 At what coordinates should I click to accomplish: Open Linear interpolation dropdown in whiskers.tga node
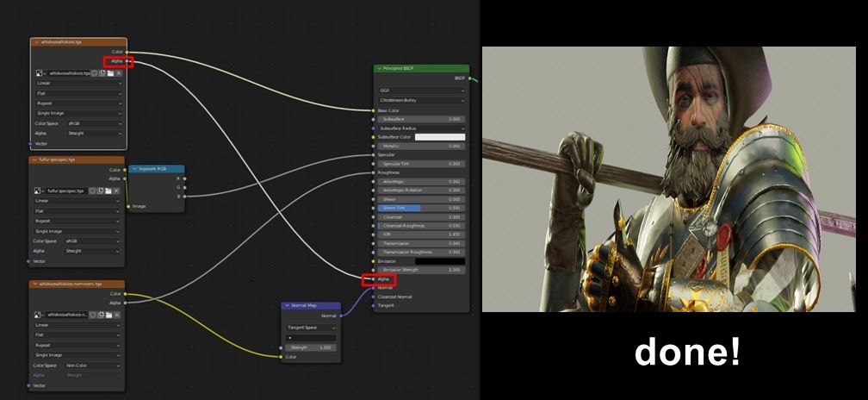(x=78, y=83)
